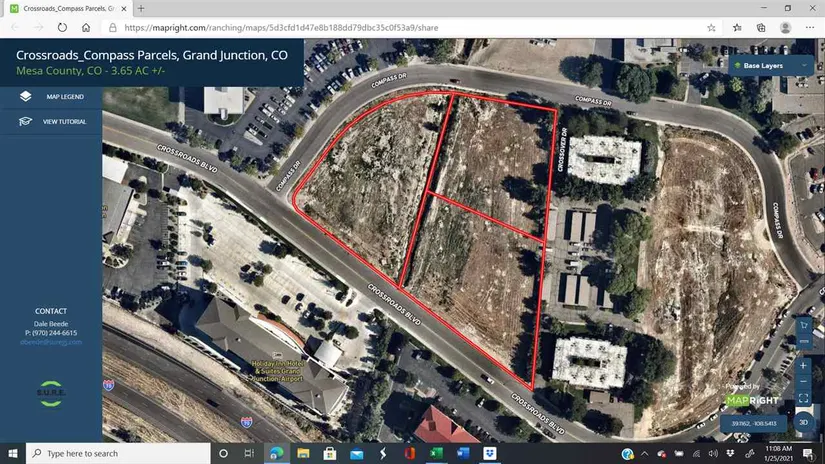Add page to browser favorites star
The width and height of the screenshot is (825, 464).
coord(711,28)
